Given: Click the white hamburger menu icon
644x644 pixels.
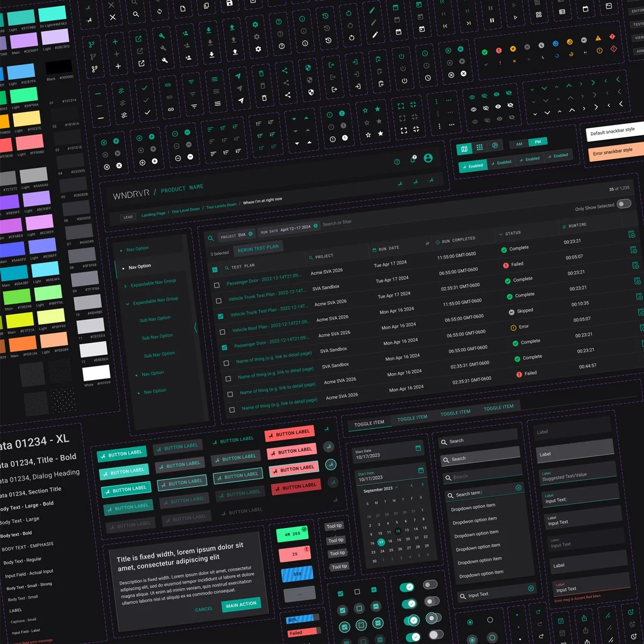Looking at the screenshot, I should coord(217,104).
